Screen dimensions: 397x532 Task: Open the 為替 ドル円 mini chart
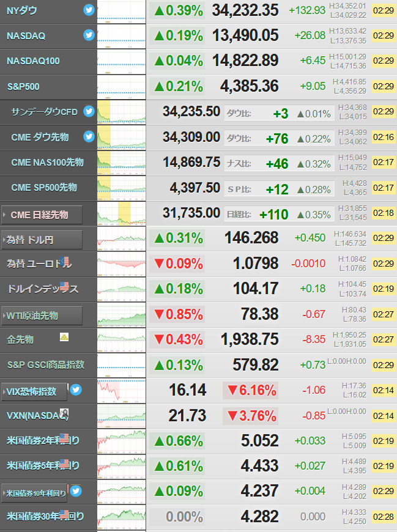[x=122, y=239]
